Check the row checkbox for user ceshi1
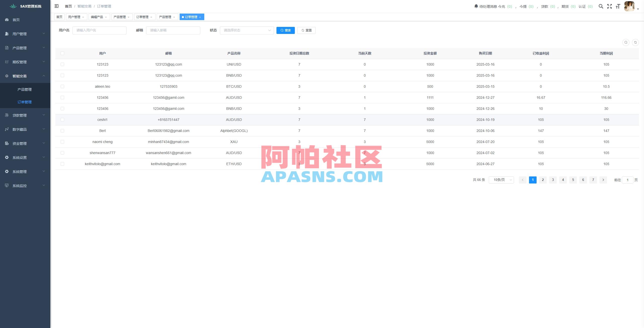Viewport: 644px width, 328px height. click(x=62, y=120)
